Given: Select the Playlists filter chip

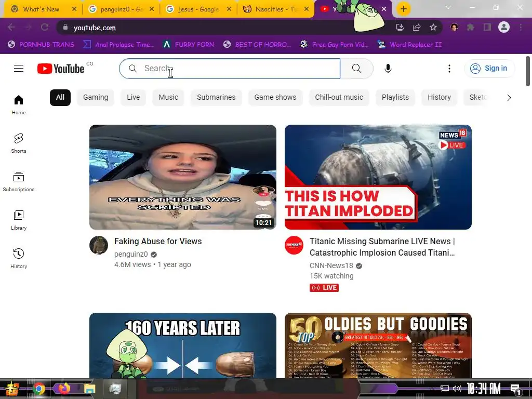Looking at the screenshot, I should point(395,97).
